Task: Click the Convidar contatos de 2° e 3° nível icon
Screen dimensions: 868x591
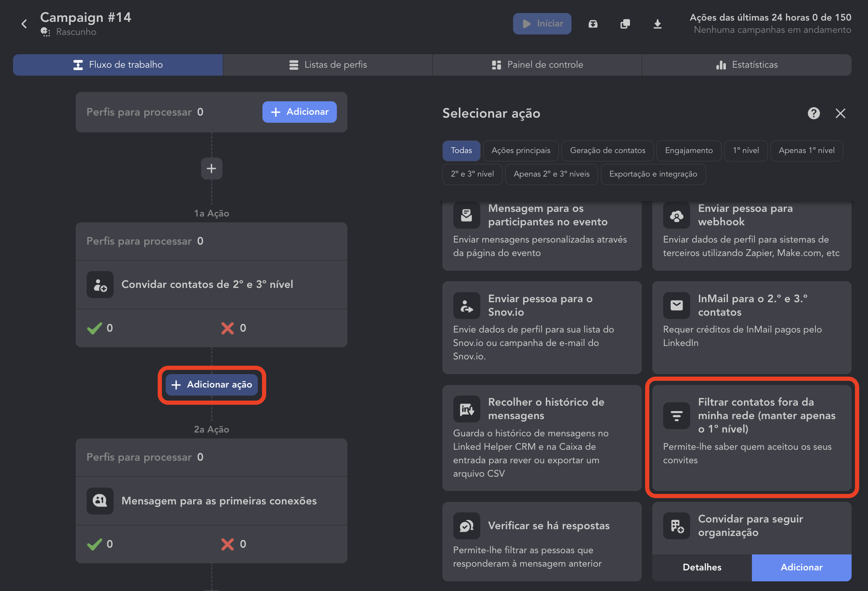Action: (100, 285)
